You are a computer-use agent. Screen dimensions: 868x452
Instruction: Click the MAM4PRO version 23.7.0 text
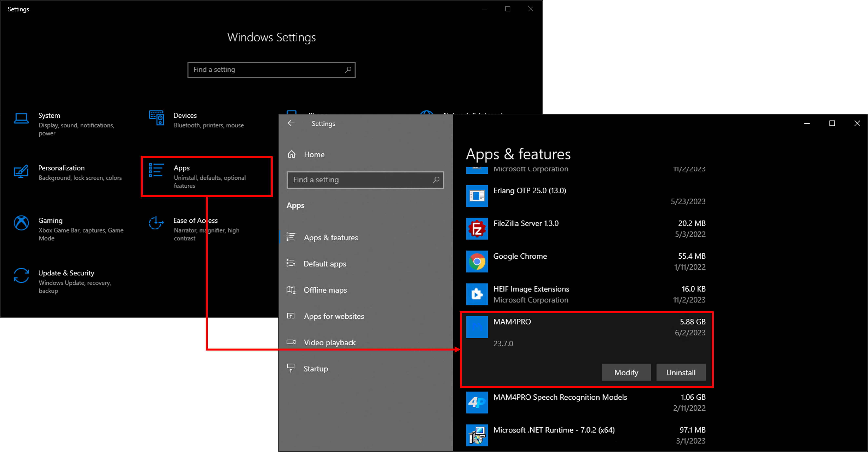(x=503, y=344)
